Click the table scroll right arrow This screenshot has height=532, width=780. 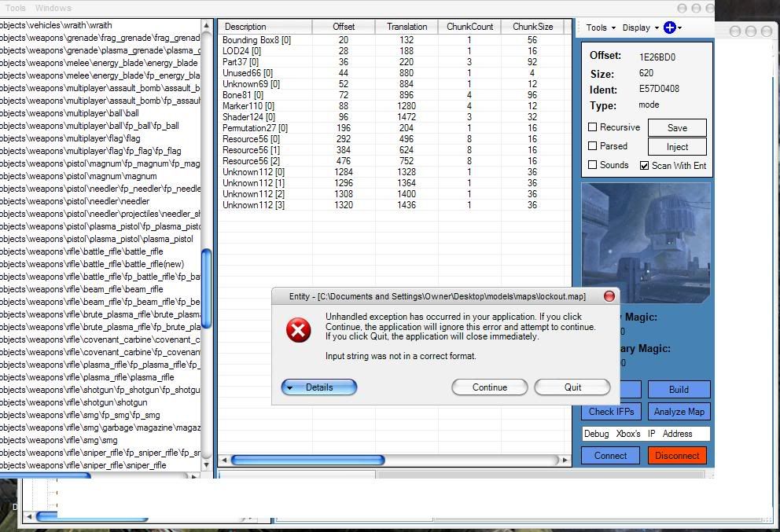(565, 460)
